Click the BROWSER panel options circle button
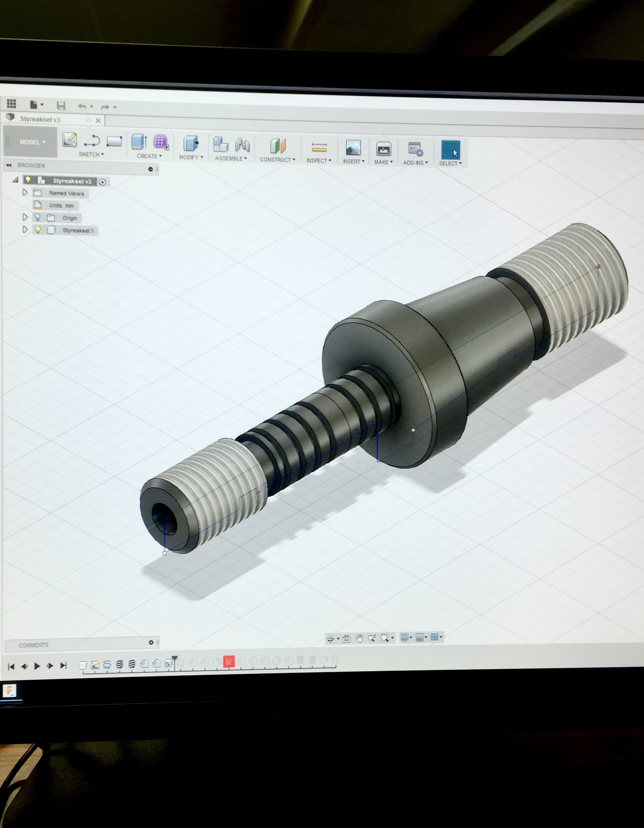 [151, 169]
